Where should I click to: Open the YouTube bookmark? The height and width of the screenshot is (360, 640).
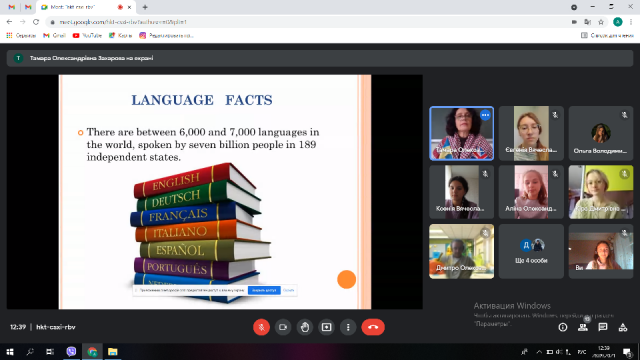[x=87, y=36]
